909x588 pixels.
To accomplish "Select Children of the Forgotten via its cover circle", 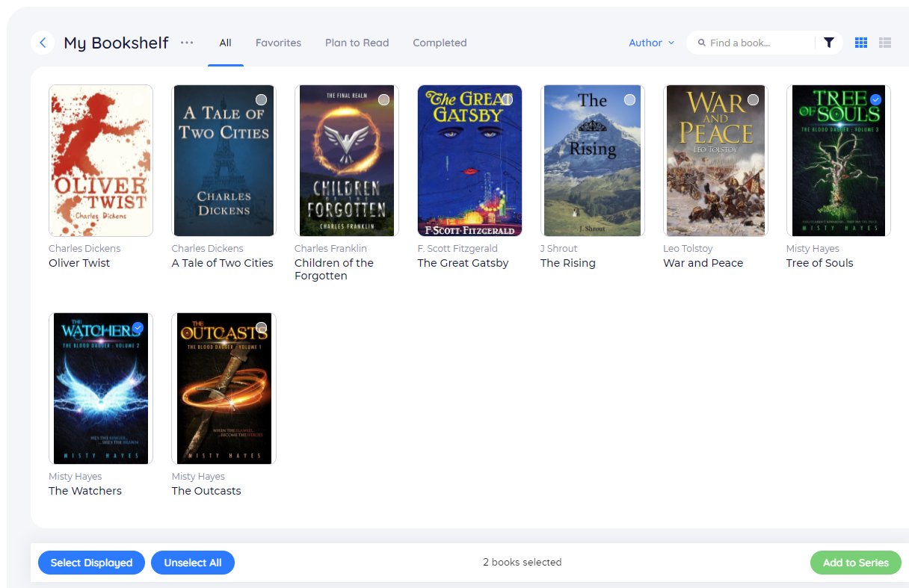I will coord(383,99).
